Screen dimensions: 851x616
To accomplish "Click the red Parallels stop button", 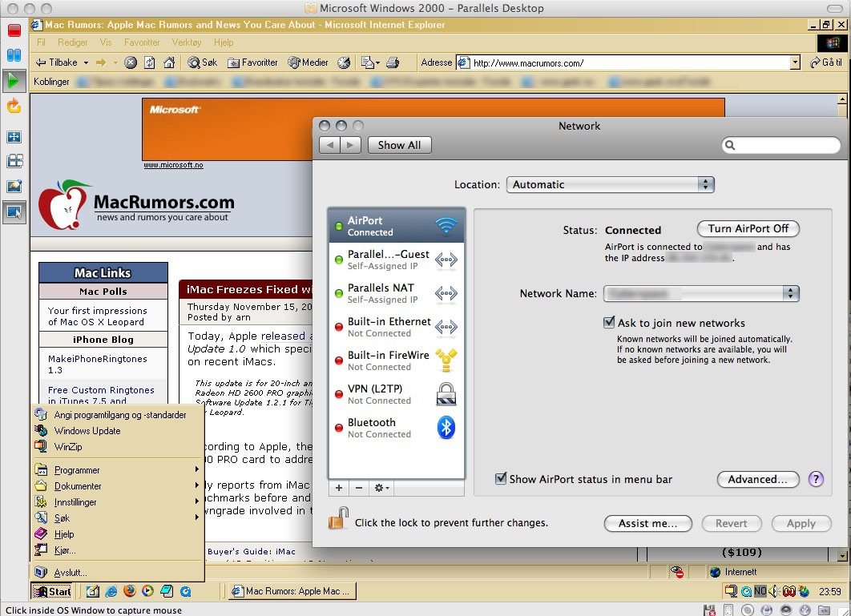I will [14, 30].
